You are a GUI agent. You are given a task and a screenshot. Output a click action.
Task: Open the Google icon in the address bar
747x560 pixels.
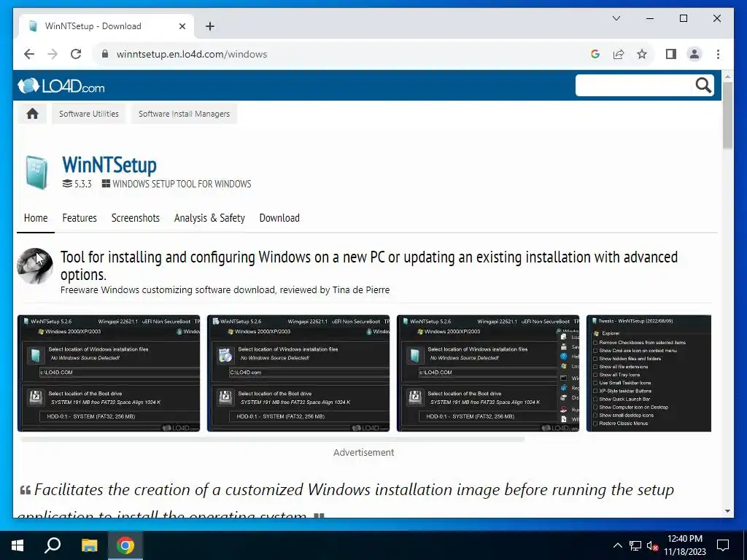[595, 54]
